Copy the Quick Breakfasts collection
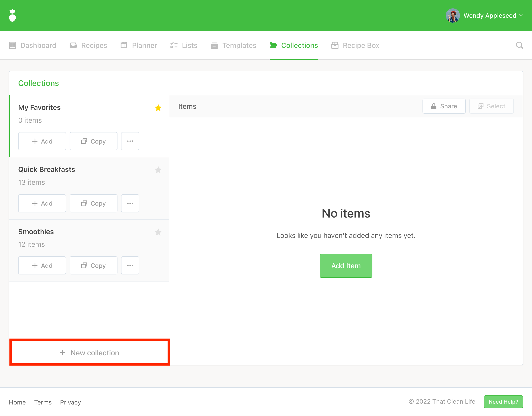 pos(93,203)
